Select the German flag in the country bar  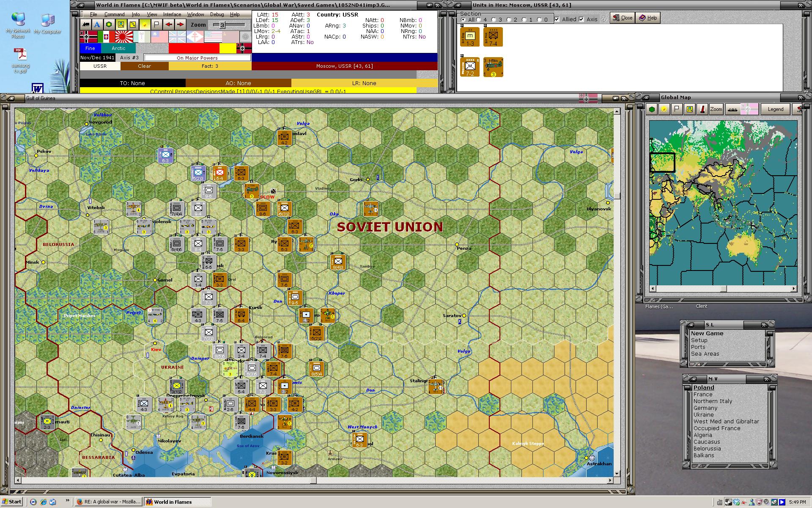[88, 37]
